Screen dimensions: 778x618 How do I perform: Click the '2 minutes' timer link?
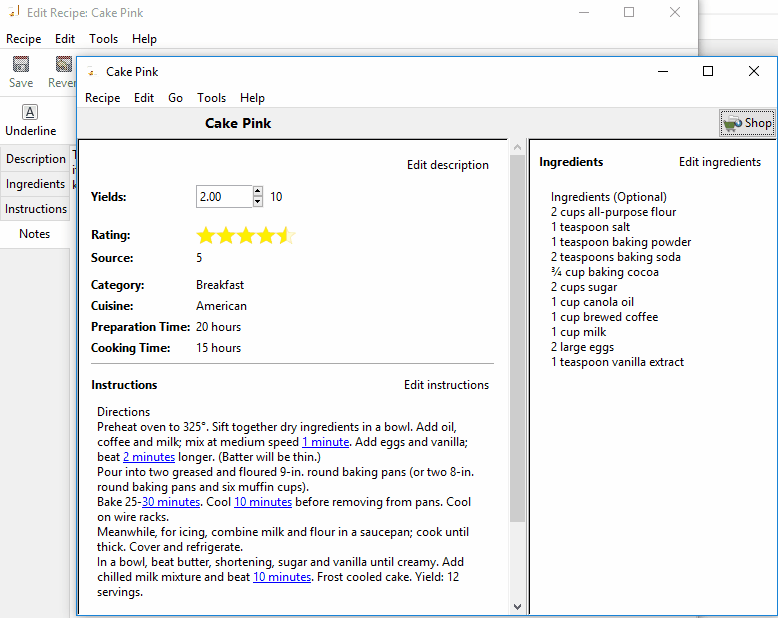click(x=149, y=457)
